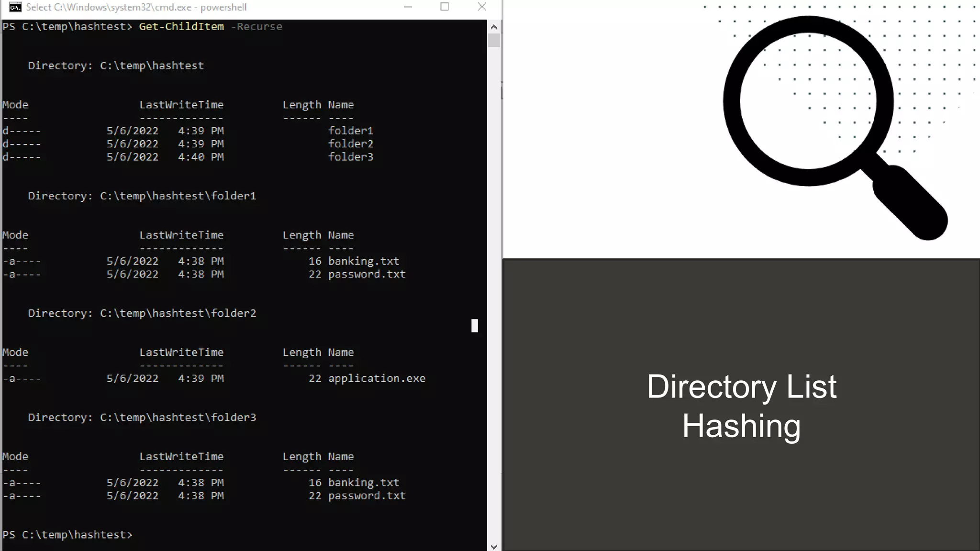Maximize the cmd.exe powershell window
980x551 pixels.
coord(445,7)
